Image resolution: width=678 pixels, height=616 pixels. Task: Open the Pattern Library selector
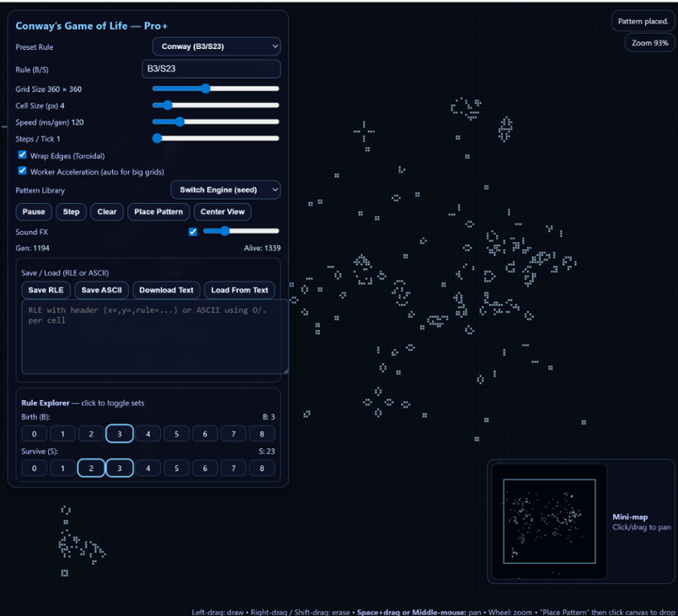226,190
